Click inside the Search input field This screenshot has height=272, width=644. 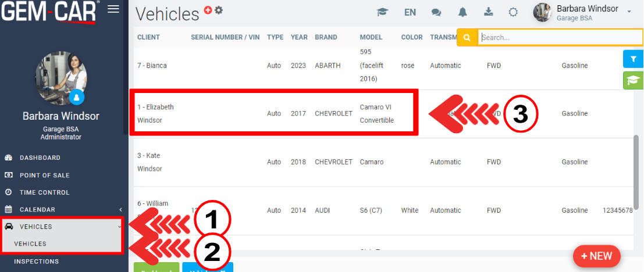click(x=558, y=37)
